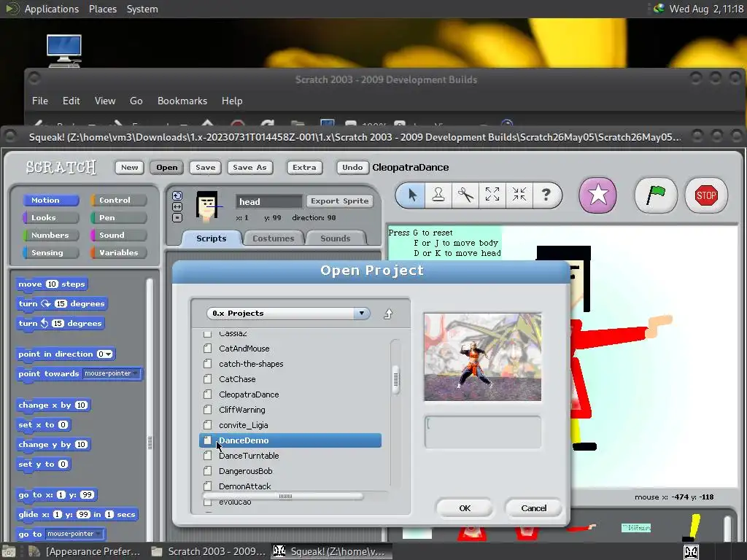The image size is (747, 560).
Task: Switch to the Sounds tab
Action: 336,238
